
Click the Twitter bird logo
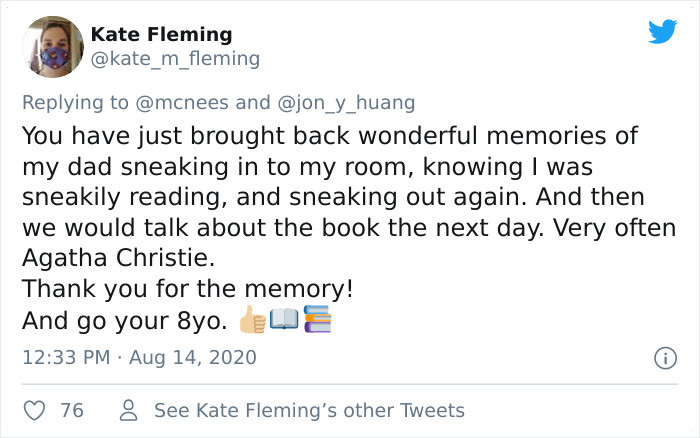(662, 32)
